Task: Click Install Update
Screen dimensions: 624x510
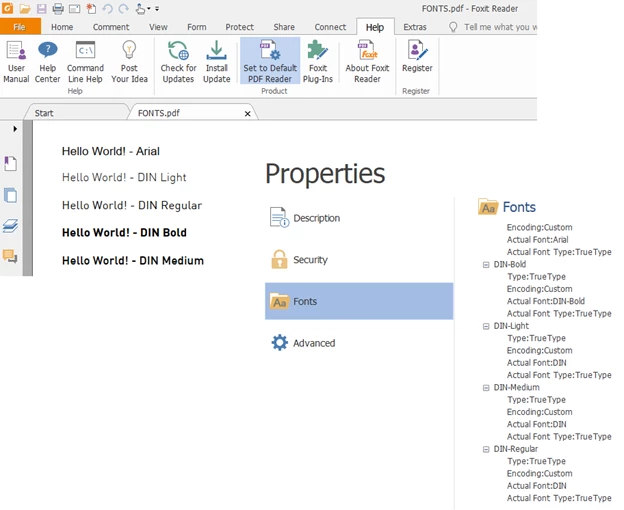Action: click(216, 62)
